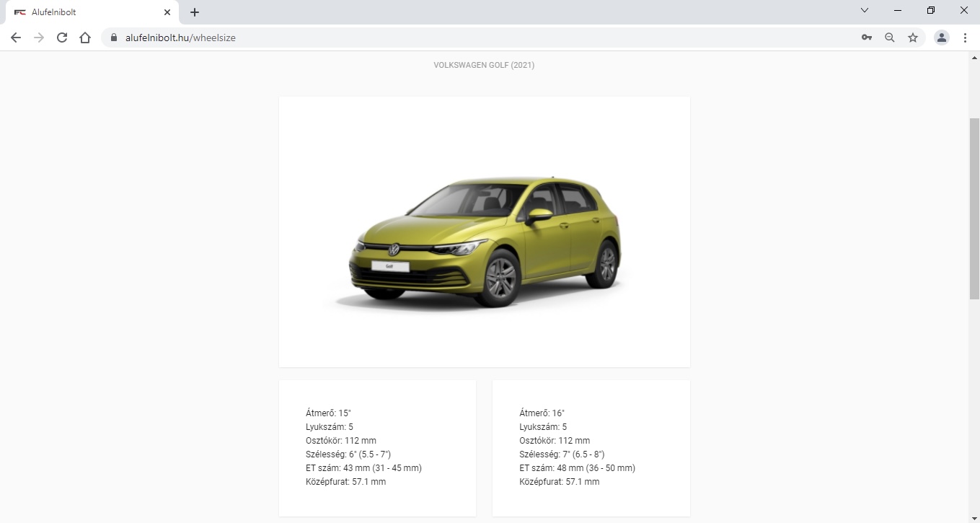Open the tab search chevron
The width and height of the screenshot is (980, 523).
[865, 10]
